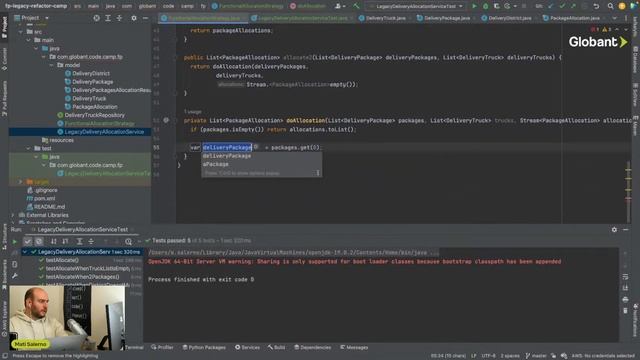The height and width of the screenshot is (360, 640).
Task: Click LF line separator status entry
Action: [473, 356]
